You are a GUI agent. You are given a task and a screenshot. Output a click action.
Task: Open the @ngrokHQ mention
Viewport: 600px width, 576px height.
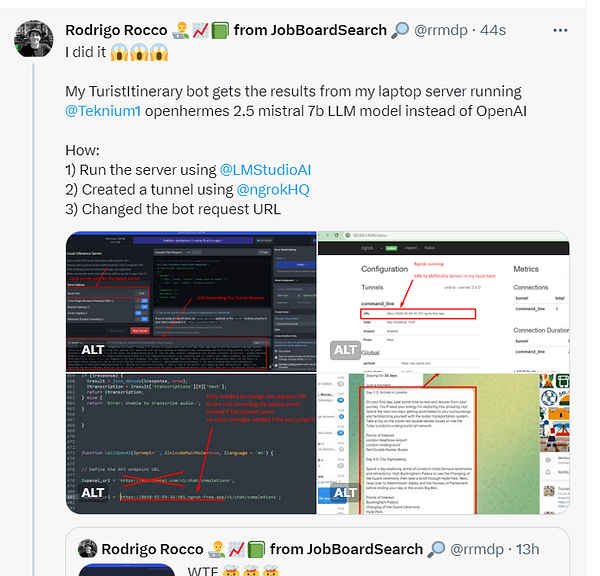[273, 189]
